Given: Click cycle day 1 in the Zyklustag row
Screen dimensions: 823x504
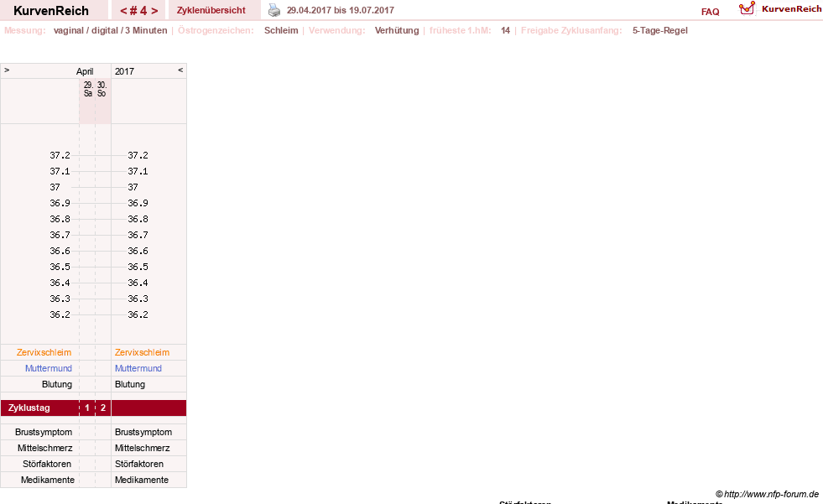Looking at the screenshot, I should [87, 408].
